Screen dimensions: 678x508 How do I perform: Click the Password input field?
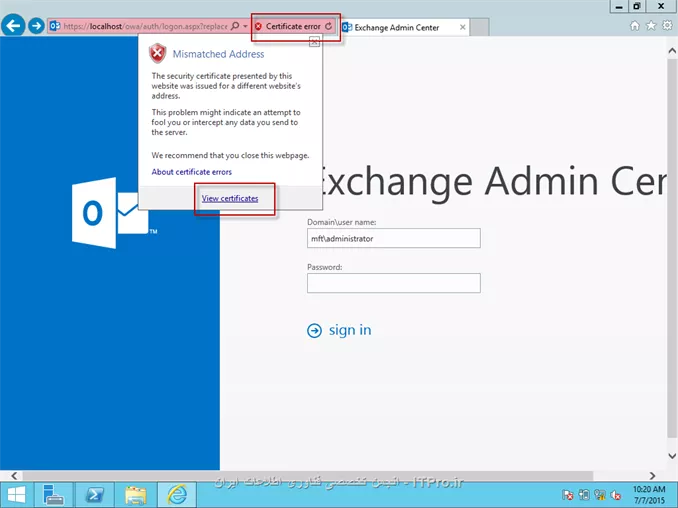393,283
